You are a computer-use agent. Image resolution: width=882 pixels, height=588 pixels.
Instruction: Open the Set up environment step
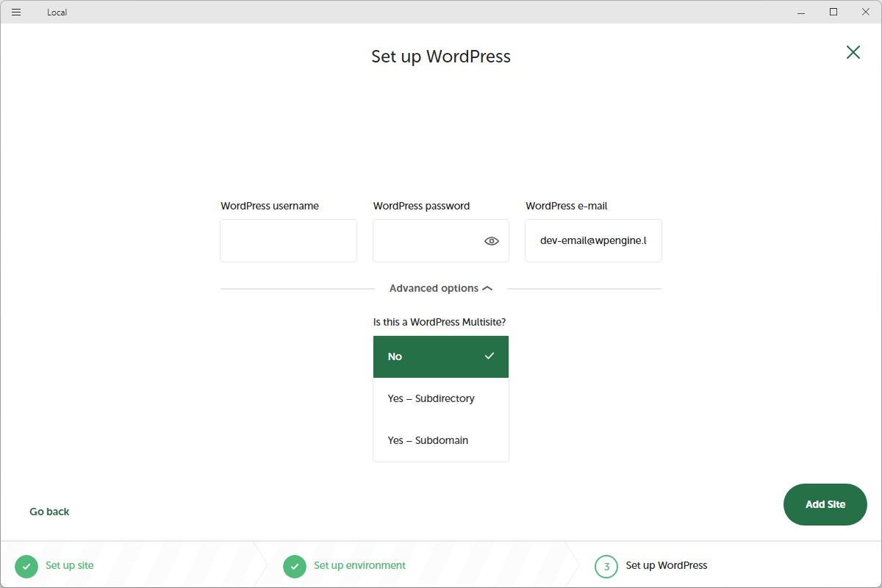[x=359, y=565]
